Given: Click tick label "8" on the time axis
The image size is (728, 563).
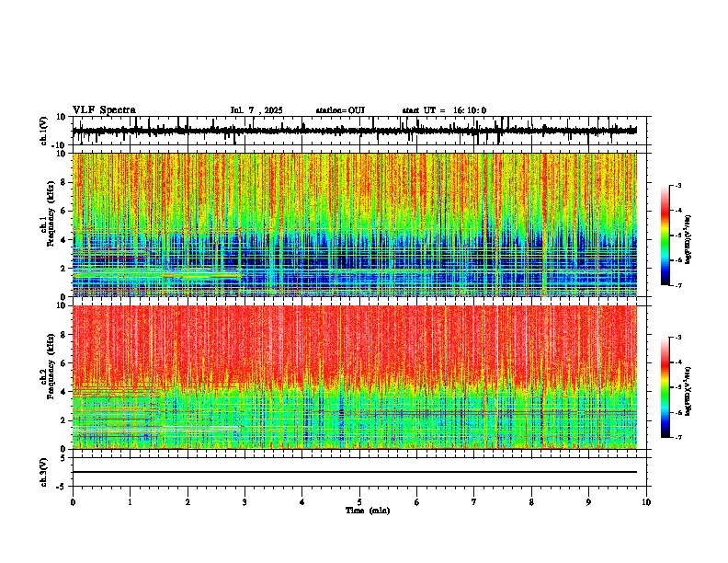Looking at the screenshot, I should point(531,502).
